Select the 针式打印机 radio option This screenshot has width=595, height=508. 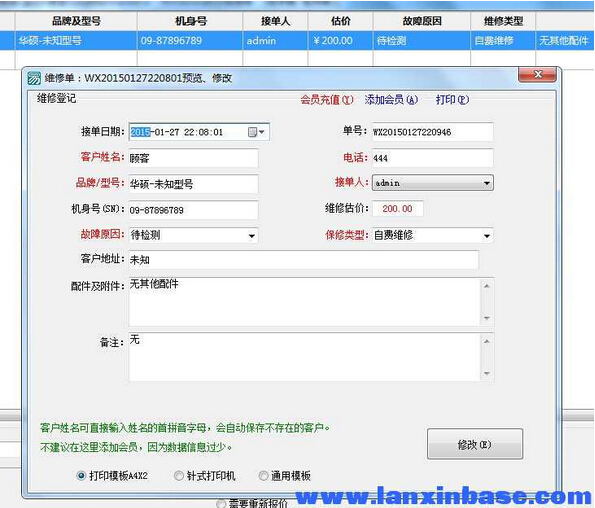coord(179,475)
